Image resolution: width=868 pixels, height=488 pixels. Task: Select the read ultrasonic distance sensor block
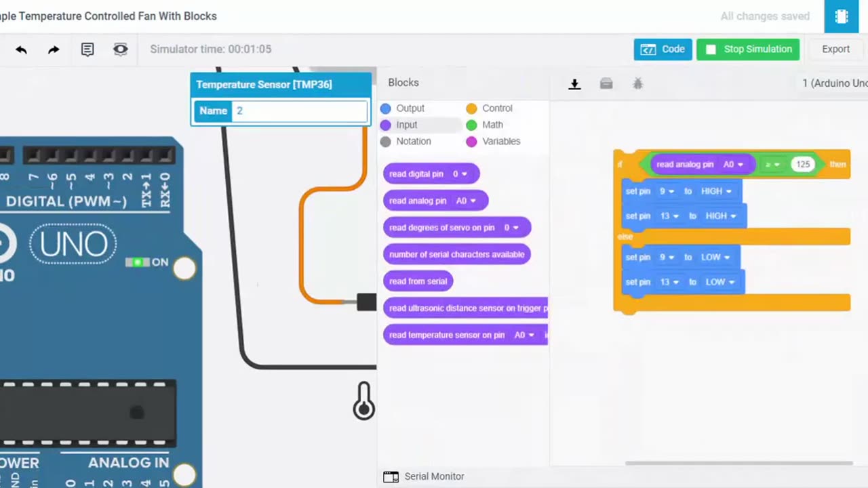[465, 308]
